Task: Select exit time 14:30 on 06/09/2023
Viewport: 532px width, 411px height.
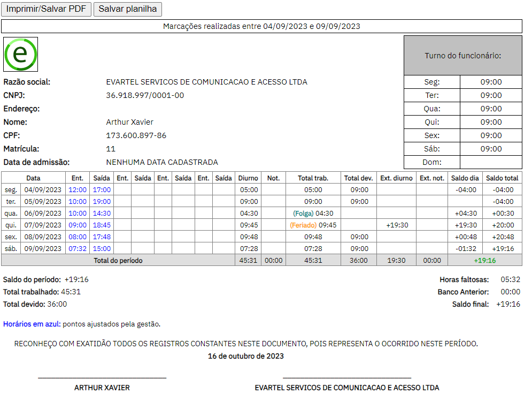Action: [x=102, y=214]
